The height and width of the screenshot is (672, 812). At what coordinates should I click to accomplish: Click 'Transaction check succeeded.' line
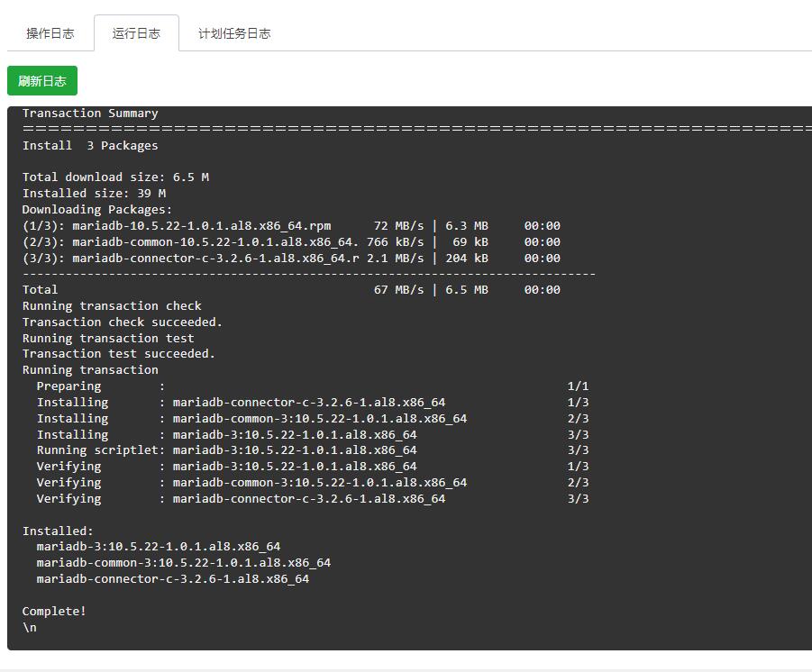pyautogui.click(x=123, y=322)
